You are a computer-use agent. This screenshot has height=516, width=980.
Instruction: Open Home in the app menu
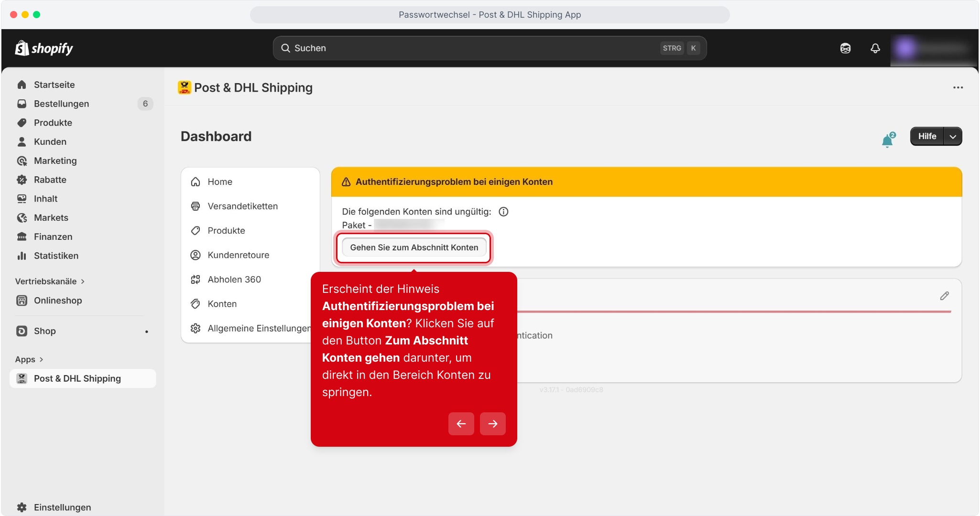[250, 182]
